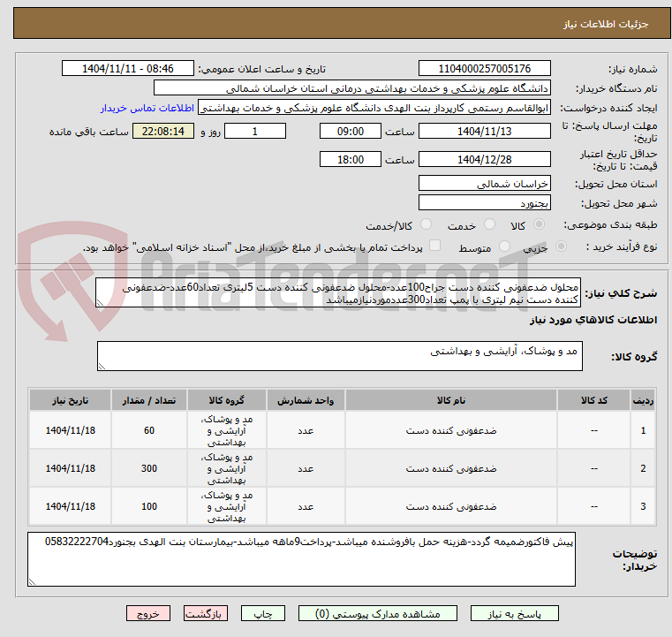Click row number 3 cell

[x=643, y=506]
